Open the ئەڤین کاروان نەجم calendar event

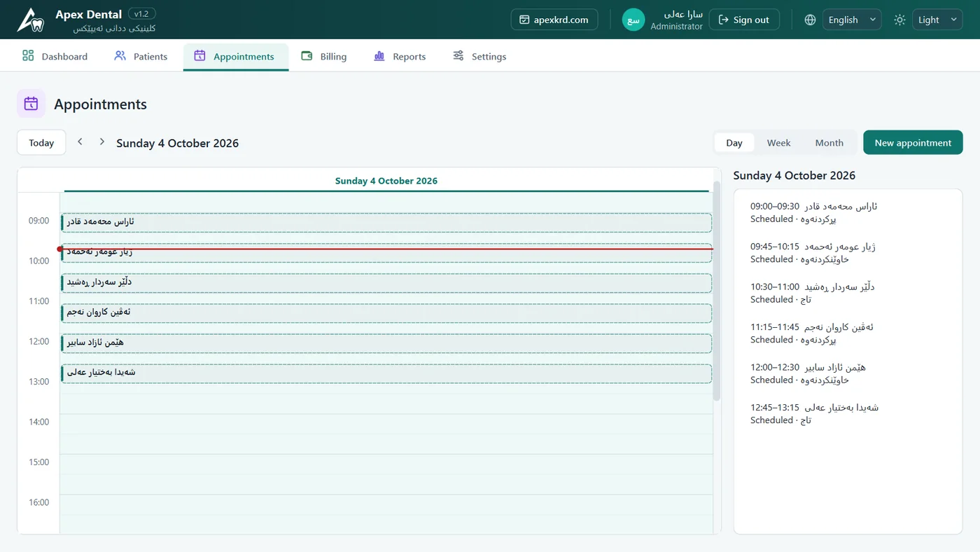pos(386,313)
